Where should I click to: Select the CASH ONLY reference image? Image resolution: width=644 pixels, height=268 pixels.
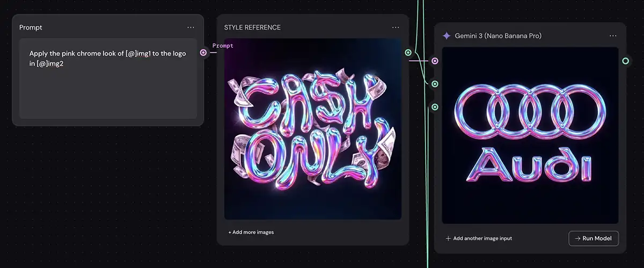tap(313, 129)
